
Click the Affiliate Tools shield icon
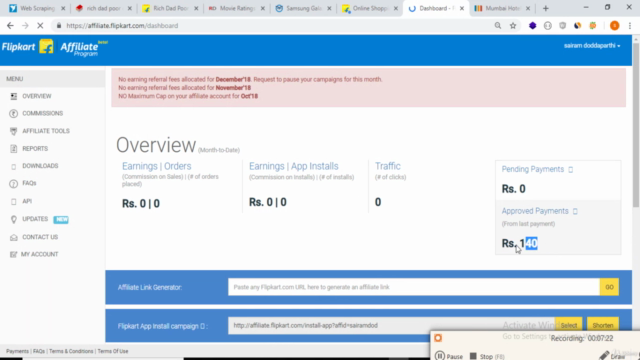(13, 131)
